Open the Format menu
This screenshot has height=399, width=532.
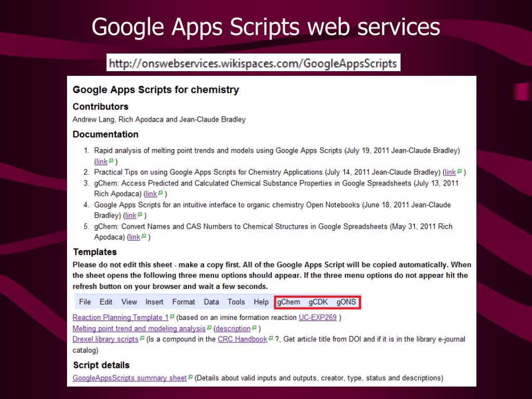183,302
